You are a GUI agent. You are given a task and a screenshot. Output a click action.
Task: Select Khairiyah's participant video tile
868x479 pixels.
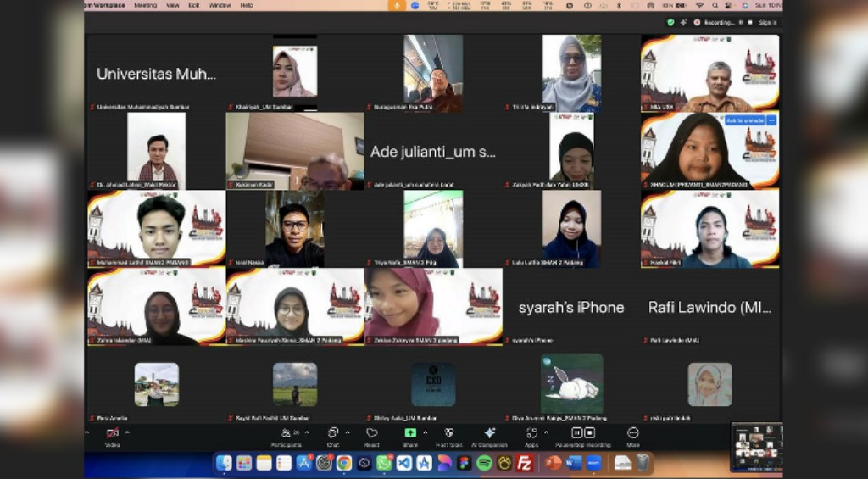pos(294,73)
